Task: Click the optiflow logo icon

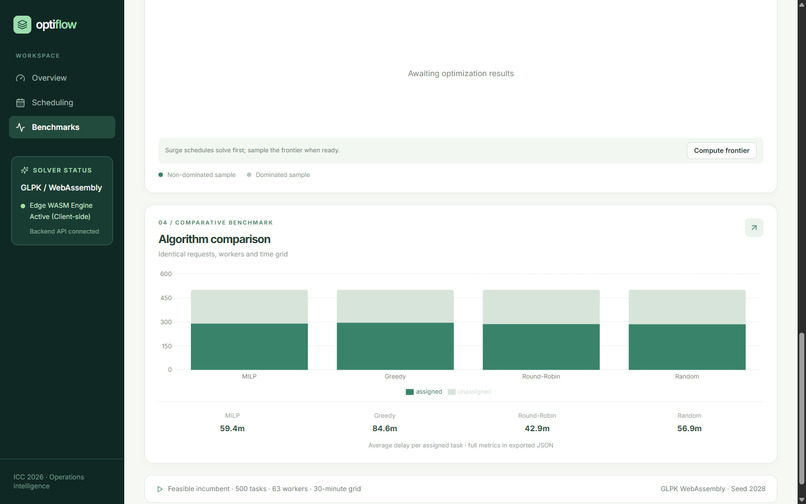Action: pos(22,25)
